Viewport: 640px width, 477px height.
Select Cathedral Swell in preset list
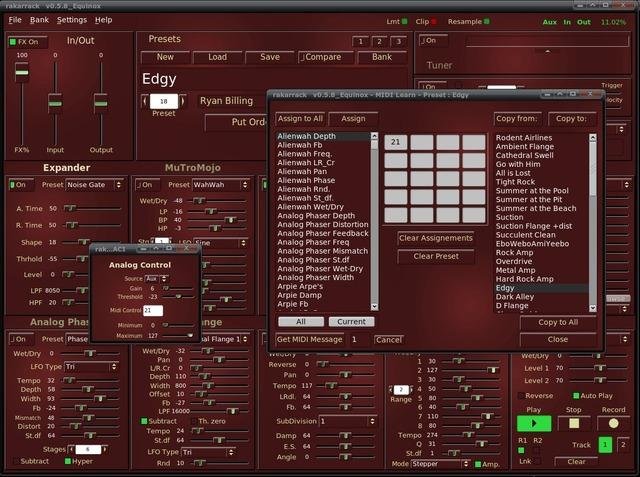coord(541,155)
